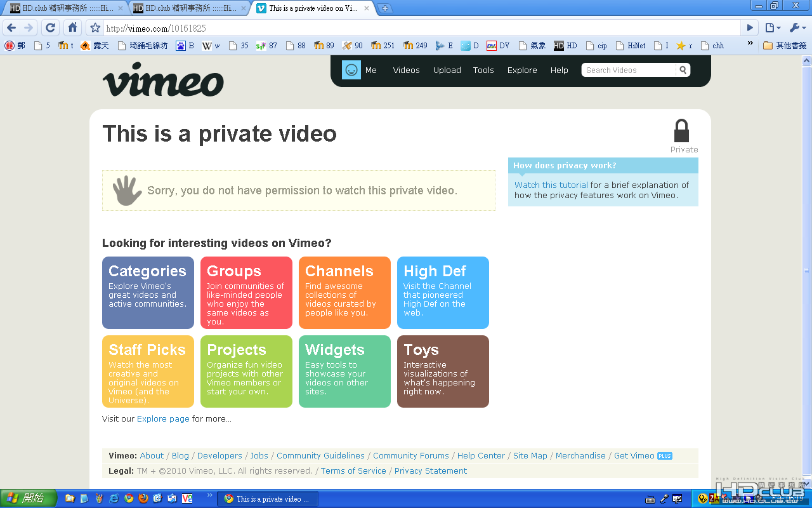Image resolution: width=812 pixels, height=508 pixels.
Task: Open the Me menu item
Action: pos(371,70)
